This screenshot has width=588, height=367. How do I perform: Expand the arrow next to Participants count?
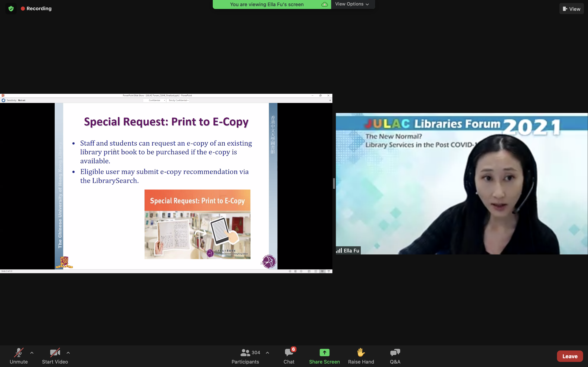point(267,353)
